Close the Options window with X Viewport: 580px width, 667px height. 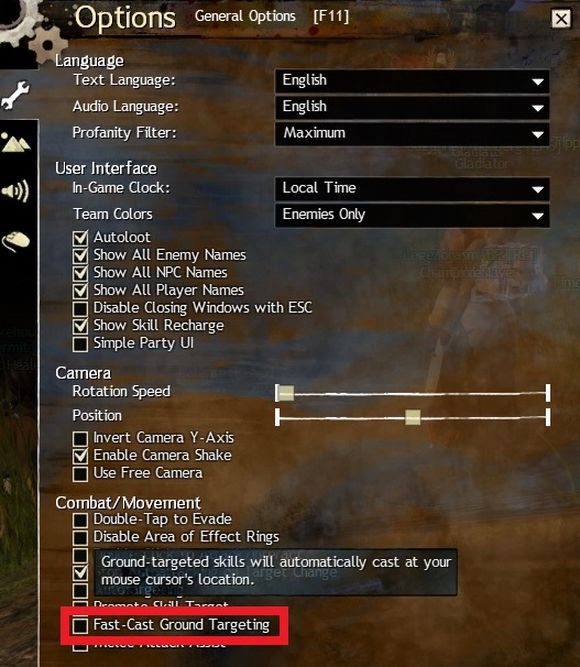coord(561,19)
